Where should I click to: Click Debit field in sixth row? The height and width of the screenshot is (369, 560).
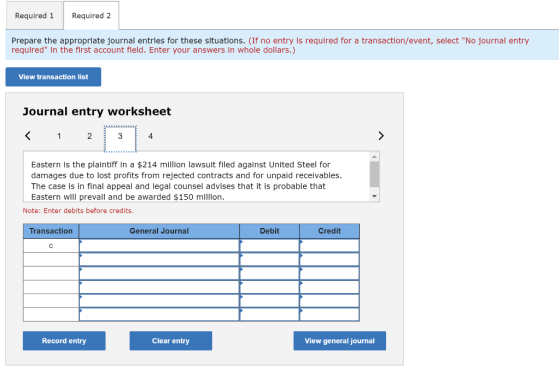pos(270,314)
